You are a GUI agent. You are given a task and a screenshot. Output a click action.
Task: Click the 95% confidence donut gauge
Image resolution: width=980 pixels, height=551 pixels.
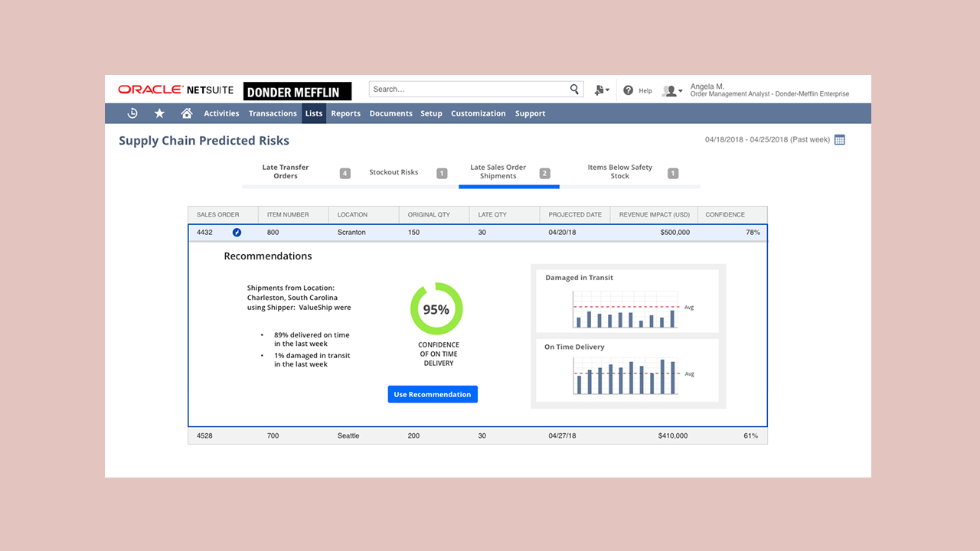(x=436, y=309)
